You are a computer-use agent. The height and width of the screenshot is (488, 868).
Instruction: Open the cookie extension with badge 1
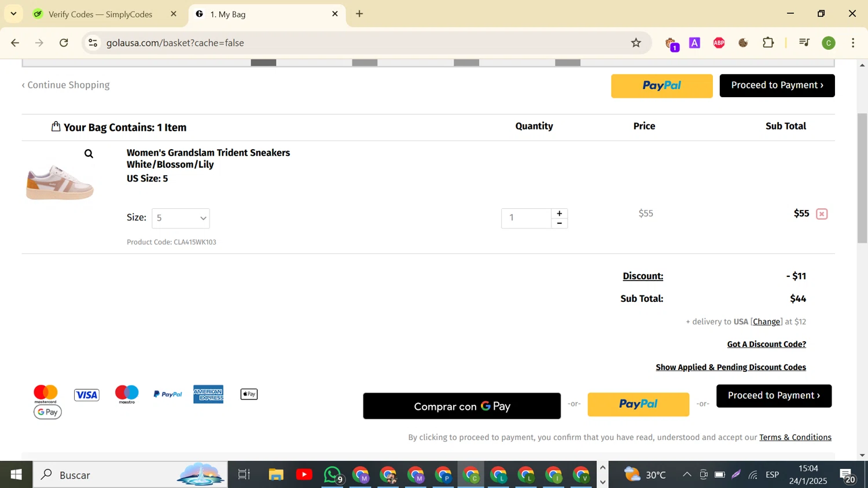click(671, 43)
